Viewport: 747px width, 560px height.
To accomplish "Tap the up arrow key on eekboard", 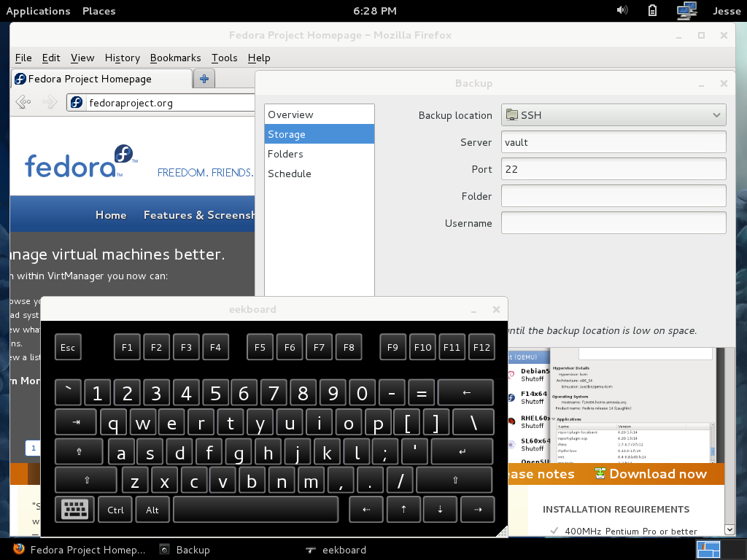I will (x=403, y=510).
